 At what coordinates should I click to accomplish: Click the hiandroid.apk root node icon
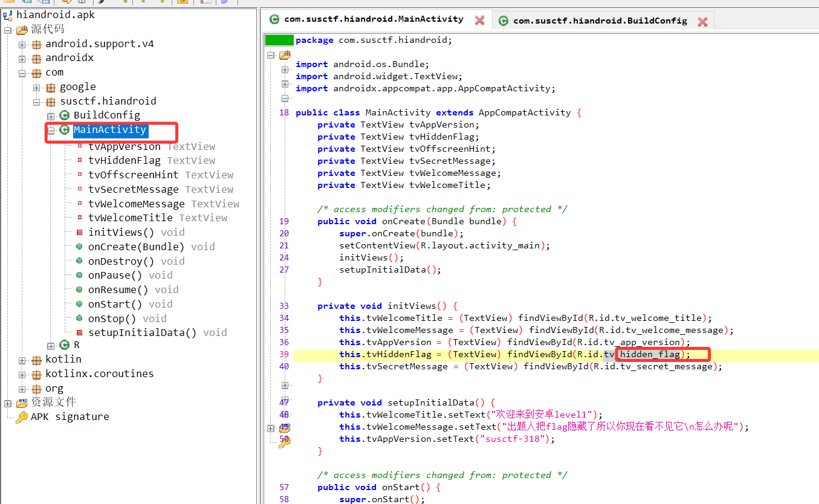pyautogui.click(x=8, y=15)
